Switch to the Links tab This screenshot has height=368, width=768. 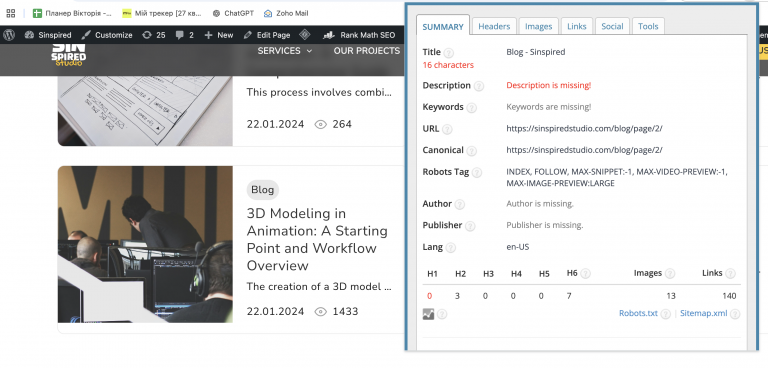coord(576,26)
